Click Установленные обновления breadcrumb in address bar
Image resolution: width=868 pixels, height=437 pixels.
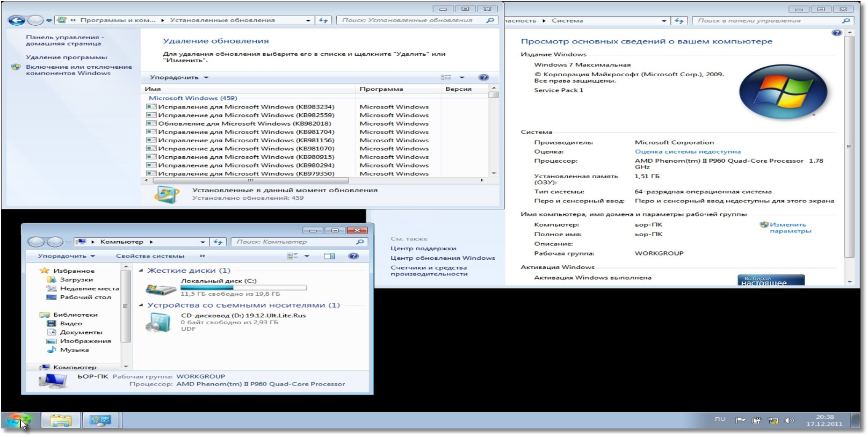[x=222, y=20]
